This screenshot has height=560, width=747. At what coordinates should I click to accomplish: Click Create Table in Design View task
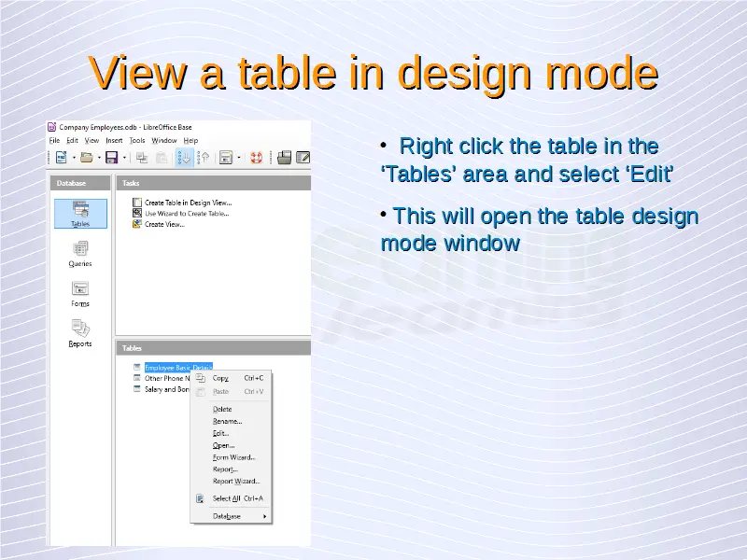click(x=188, y=202)
